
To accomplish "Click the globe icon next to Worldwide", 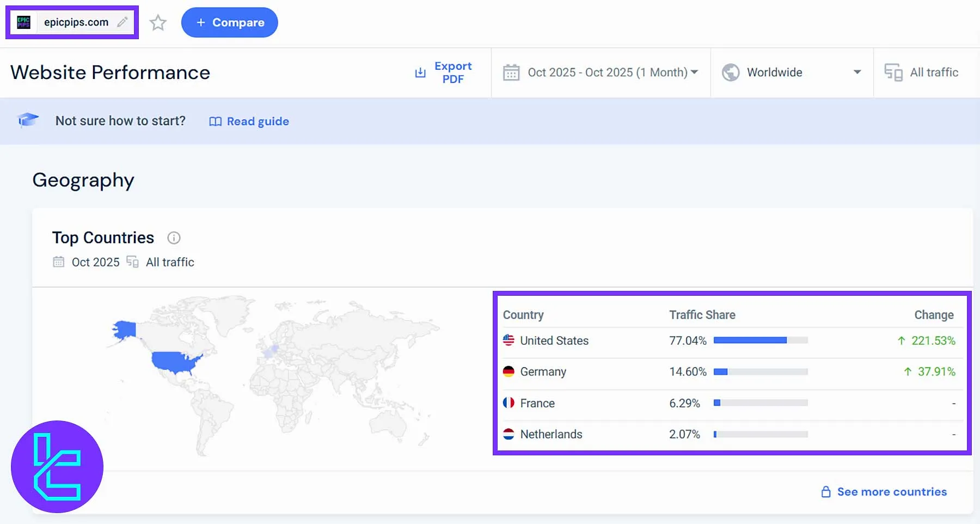I will [x=731, y=72].
